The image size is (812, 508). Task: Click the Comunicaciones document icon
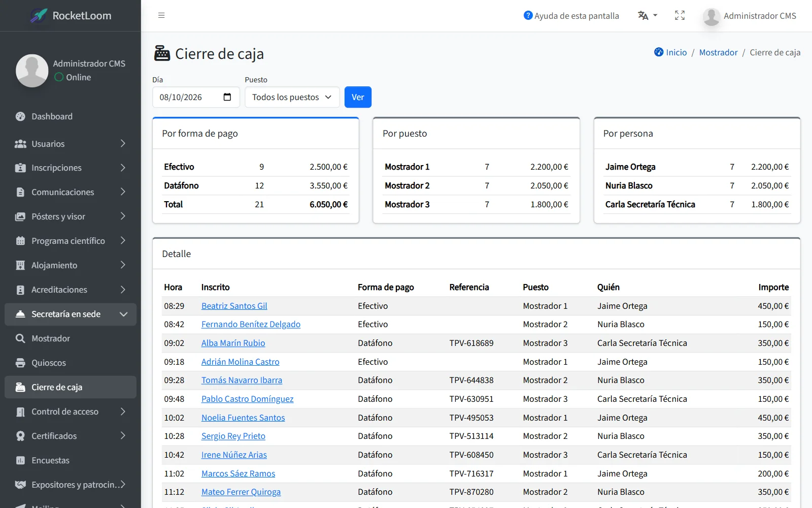pos(20,192)
